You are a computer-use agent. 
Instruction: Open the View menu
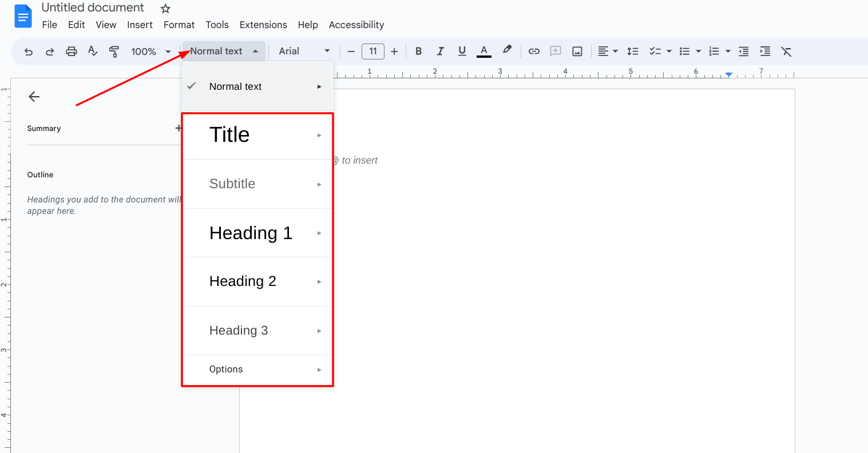(106, 25)
